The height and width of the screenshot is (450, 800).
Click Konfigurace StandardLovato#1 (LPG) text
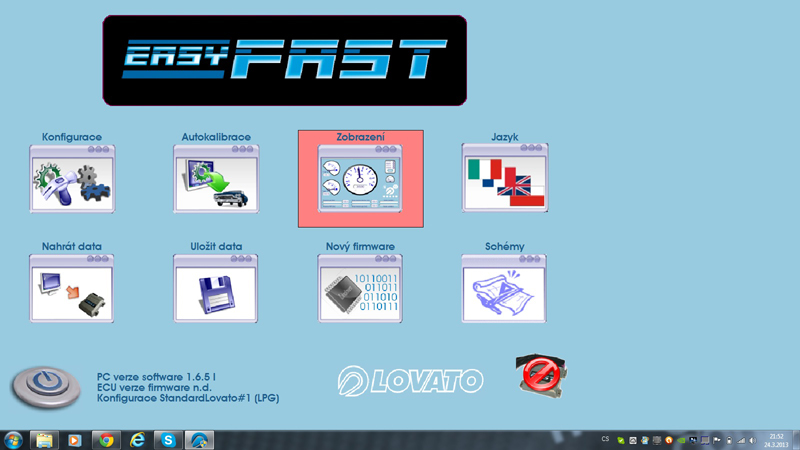point(188,398)
